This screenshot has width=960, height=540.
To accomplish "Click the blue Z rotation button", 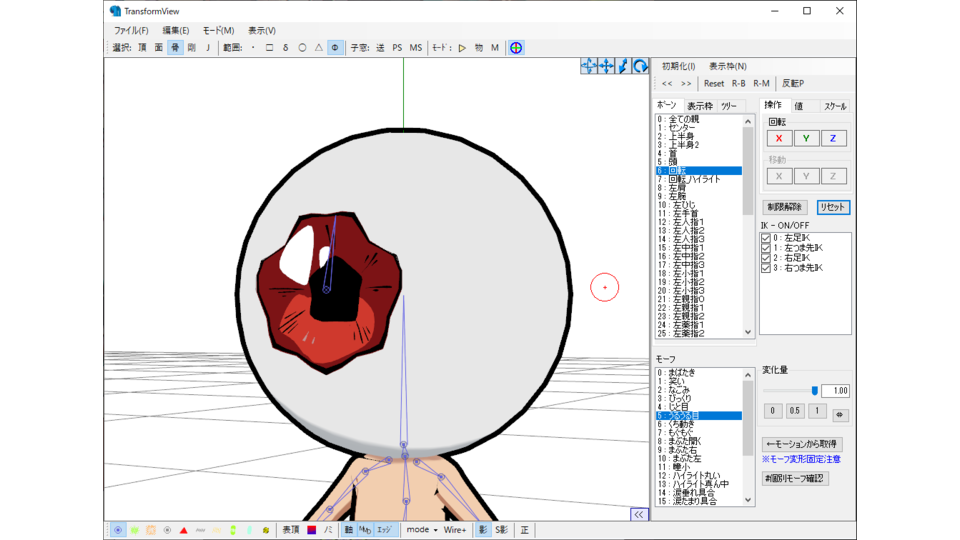I will (833, 138).
